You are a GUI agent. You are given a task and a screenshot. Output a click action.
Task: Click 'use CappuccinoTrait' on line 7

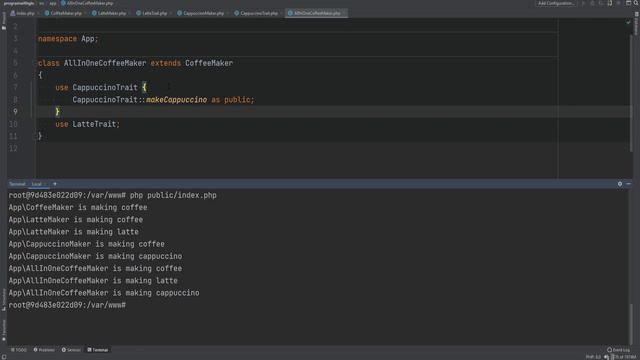[x=96, y=87]
